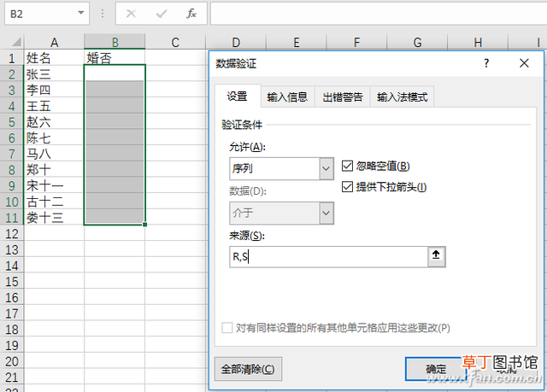This screenshot has height=392, width=547.
Task: Click cell containing 赵六
Action: (x=54, y=122)
